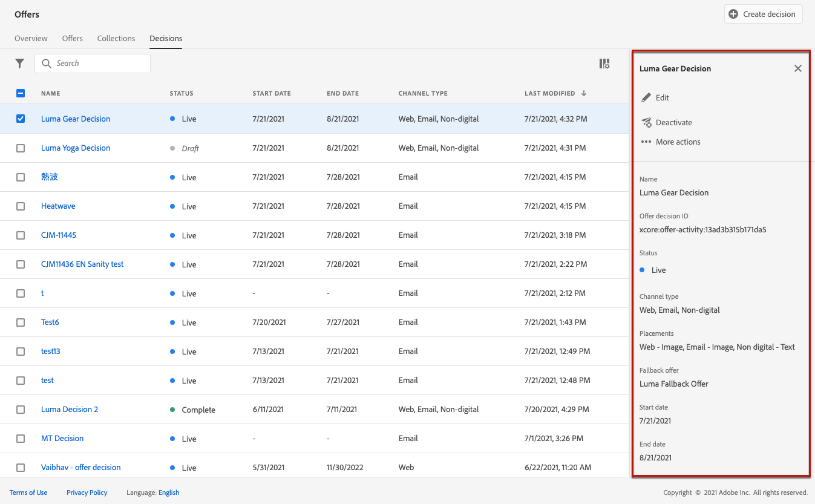Toggle the select-all header checkbox
Image resolution: width=815 pixels, height=504 pixels.
[21, 93]
